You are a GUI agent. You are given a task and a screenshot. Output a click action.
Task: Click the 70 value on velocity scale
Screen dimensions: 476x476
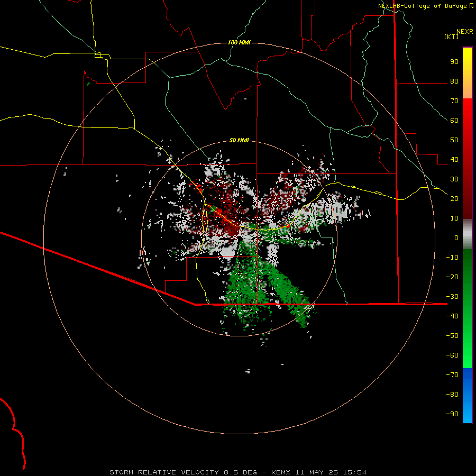coord(454,101)
